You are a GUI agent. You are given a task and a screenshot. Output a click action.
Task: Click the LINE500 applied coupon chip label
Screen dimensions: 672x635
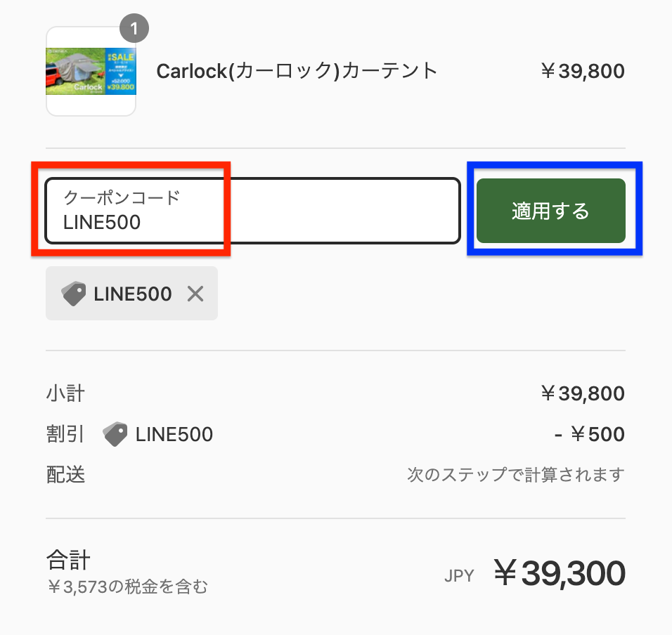133,294
